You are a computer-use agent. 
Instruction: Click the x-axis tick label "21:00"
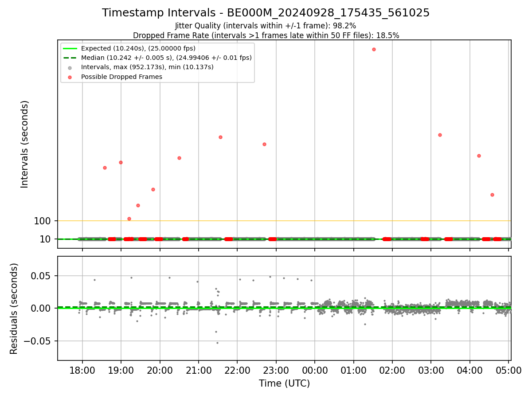199,370
